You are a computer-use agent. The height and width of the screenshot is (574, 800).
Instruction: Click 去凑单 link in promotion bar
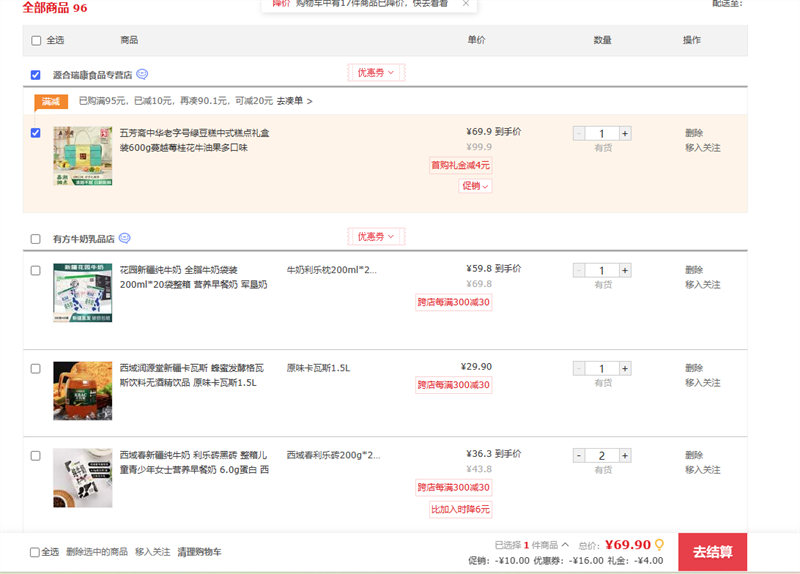pyautogui.click(x=294, y=101)
